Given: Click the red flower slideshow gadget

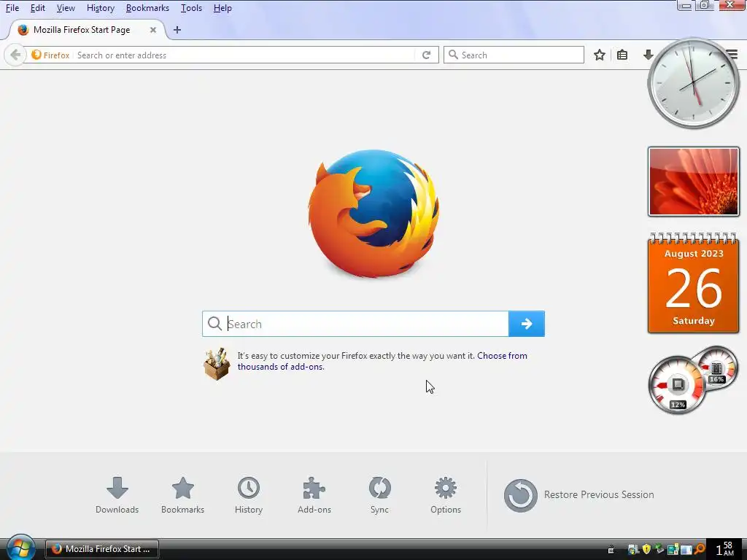Looking at the screenshot, I should pyautogui.click(x=693, y=182).
